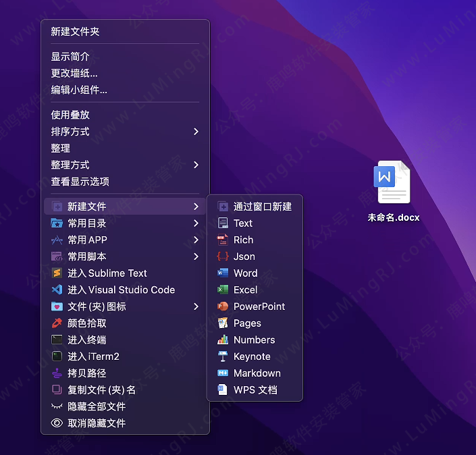Expand the 排序方式 submenu arrow
Screen dimensions: 476x455
(x=196, y=132)
